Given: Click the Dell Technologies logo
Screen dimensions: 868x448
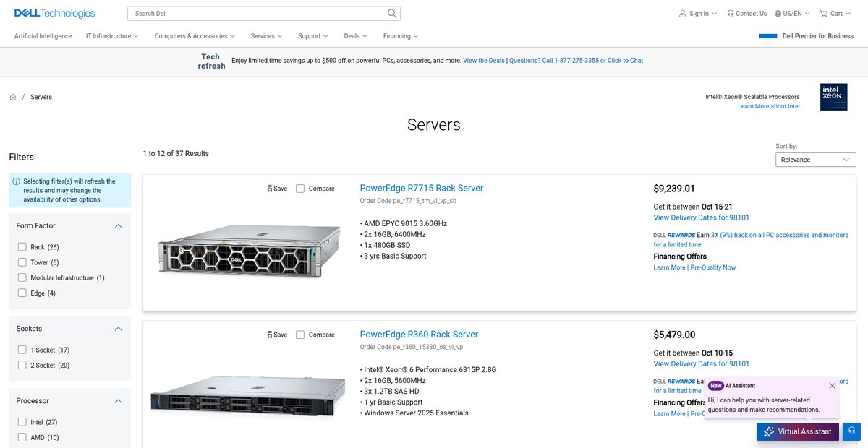Looking at the screenshot, I should [x=54, y=13].
